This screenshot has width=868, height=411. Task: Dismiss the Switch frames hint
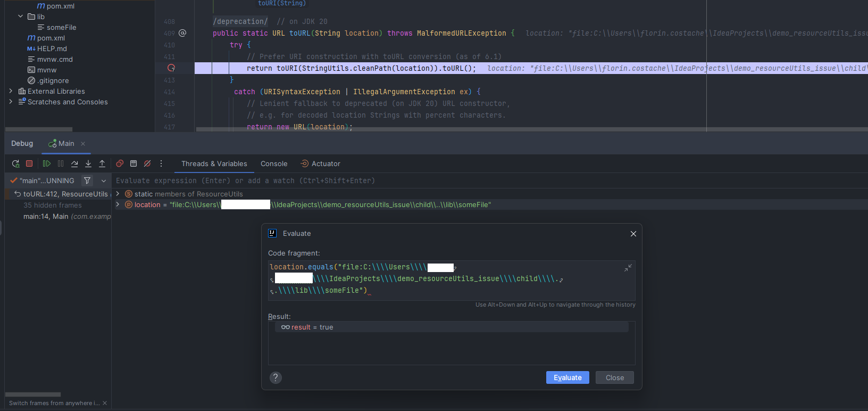105,403
